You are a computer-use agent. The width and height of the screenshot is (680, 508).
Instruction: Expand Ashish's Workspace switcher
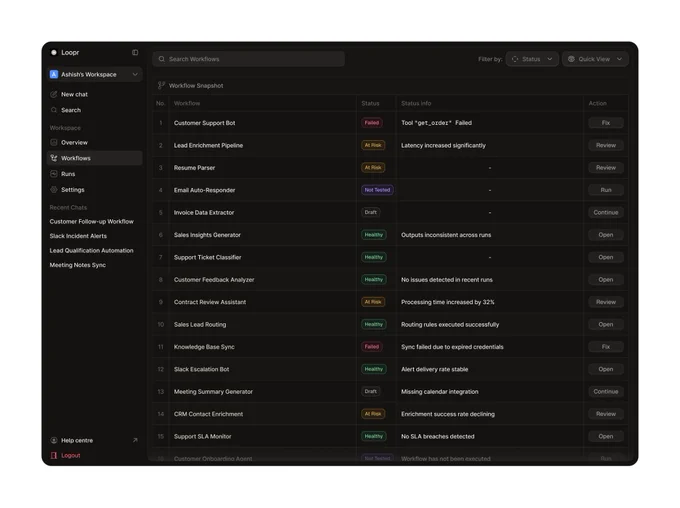[94, 75]
